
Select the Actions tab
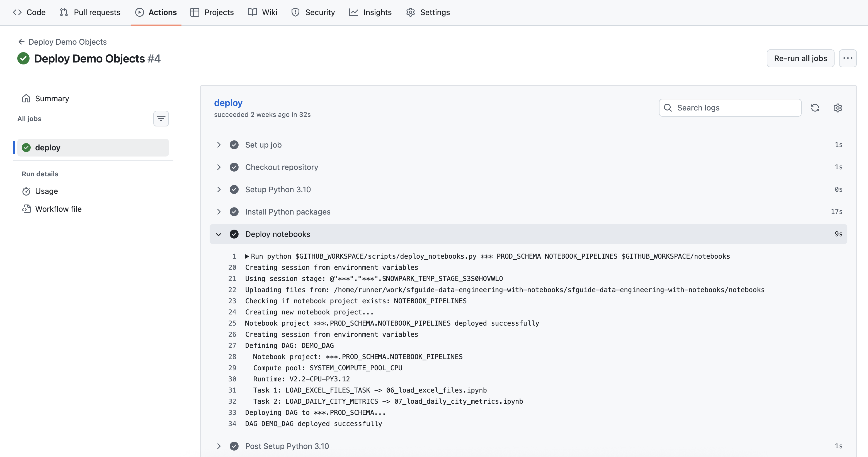click(x=156, y=13)
